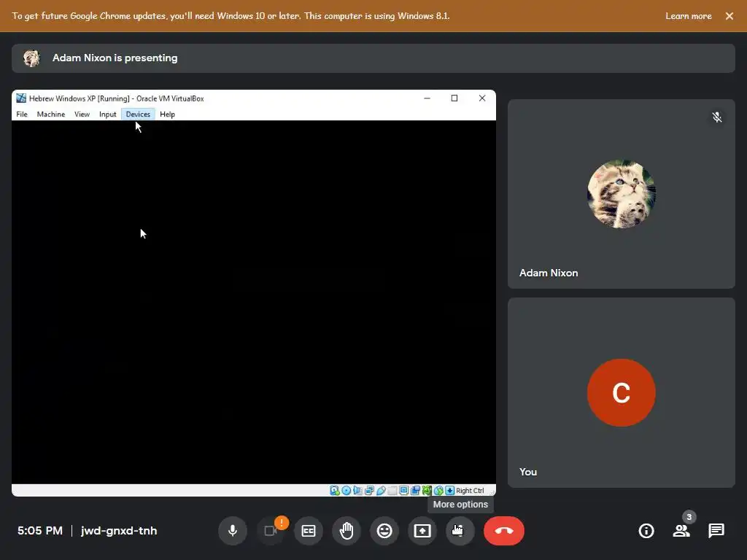Image resolution: width=747 pixels, height=560 pixels.
Task: Click the 'You' name label on tile
Action: click(528, 472)
